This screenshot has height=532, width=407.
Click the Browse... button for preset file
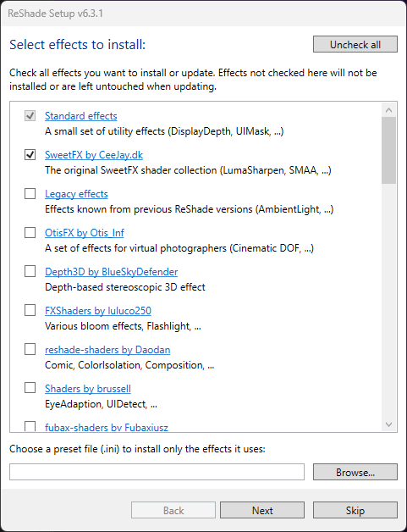coord(355,473)
